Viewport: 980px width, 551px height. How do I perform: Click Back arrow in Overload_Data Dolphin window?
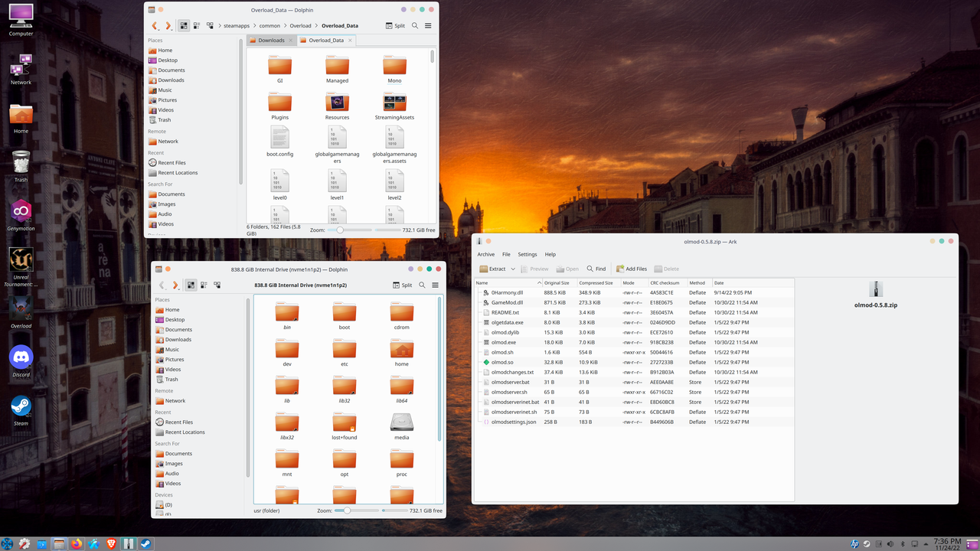point(155,25)
